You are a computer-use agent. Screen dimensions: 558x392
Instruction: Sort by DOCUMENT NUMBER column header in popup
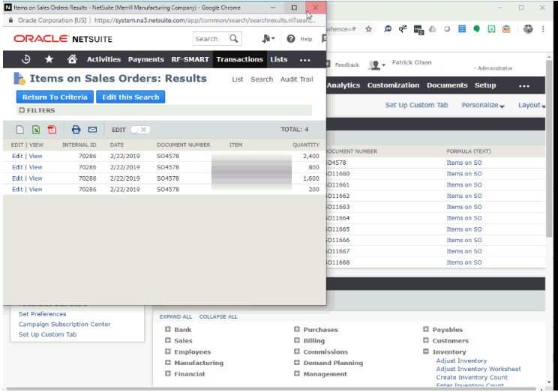coord(184,145)
